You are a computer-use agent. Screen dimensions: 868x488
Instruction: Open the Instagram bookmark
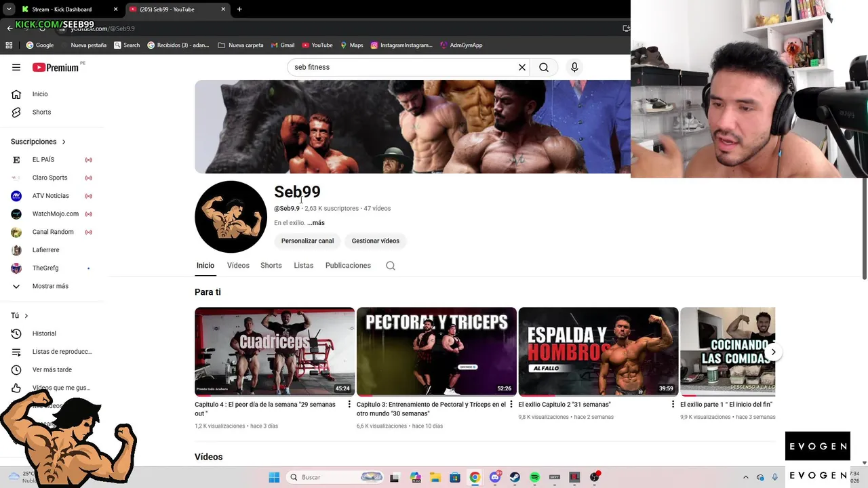click(401, 45)
